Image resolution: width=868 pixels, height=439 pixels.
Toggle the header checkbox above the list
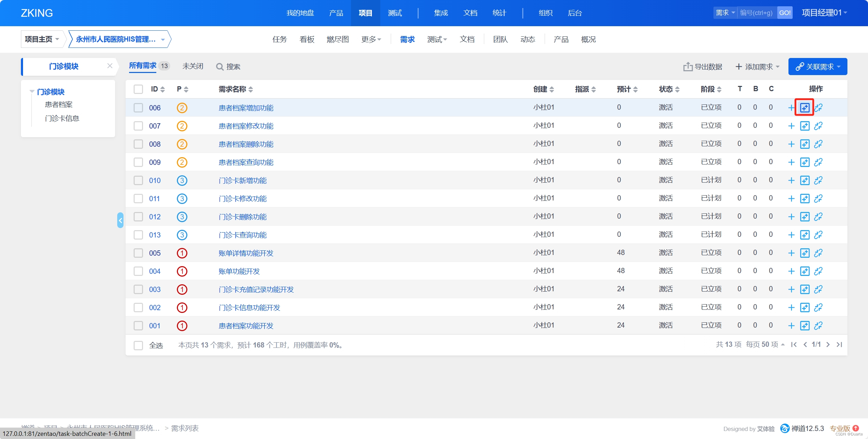click(139, 89)
